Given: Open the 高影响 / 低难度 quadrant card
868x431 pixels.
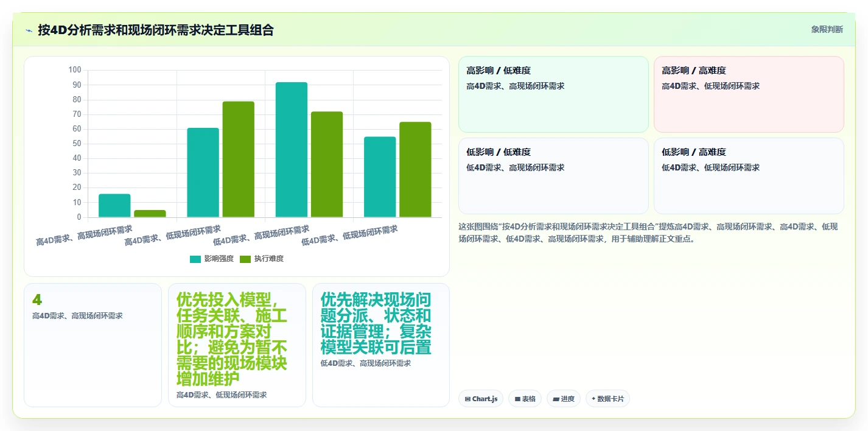Looking at the screenshot, I should pos(553,94).
